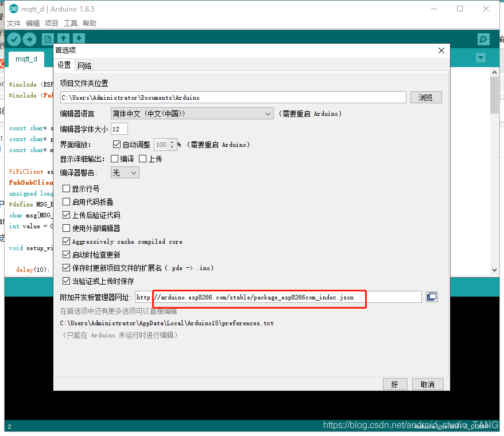
Task: Click the 浏览 browse button
Action: point(426,98)
